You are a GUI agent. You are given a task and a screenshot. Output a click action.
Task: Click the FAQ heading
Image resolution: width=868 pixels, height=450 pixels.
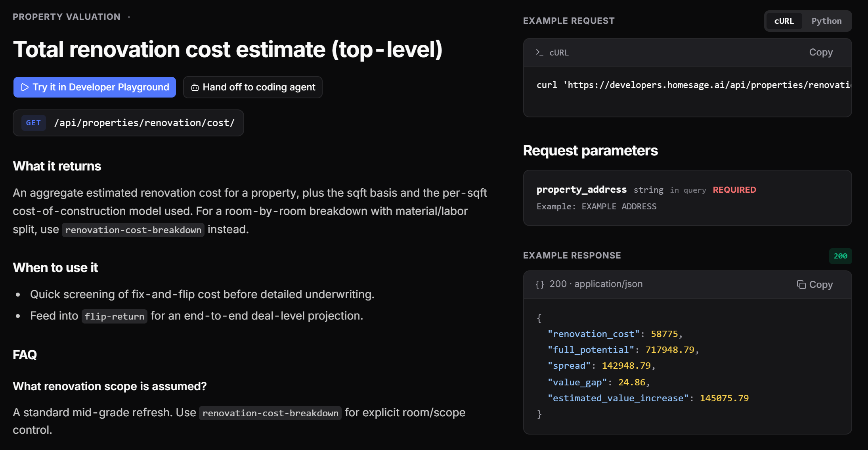coord(25,354)
